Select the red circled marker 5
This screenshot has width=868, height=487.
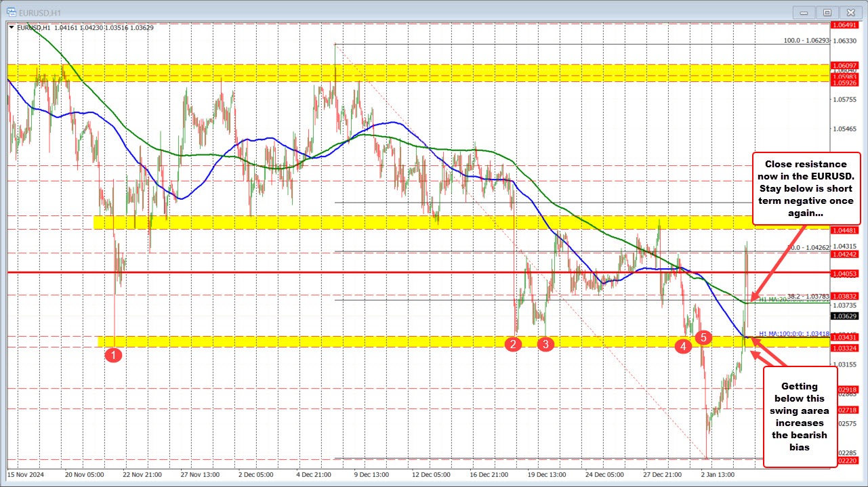click(x=703, y=338)
